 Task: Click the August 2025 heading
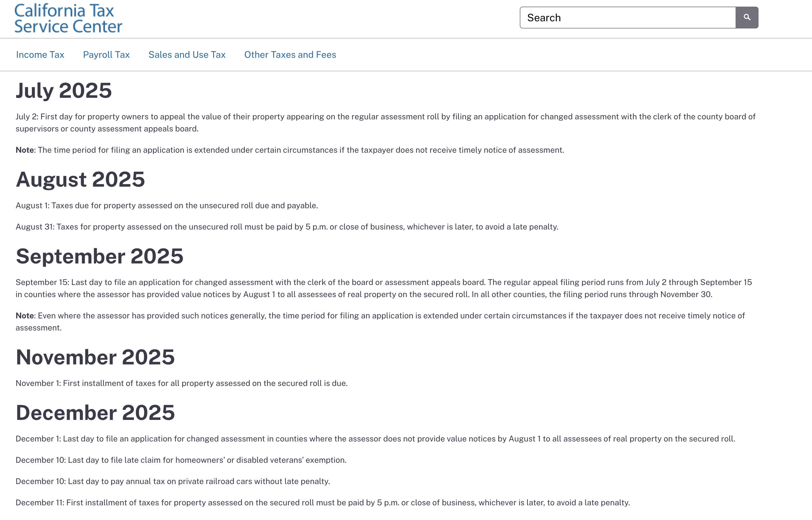click(x=80, y=179)
